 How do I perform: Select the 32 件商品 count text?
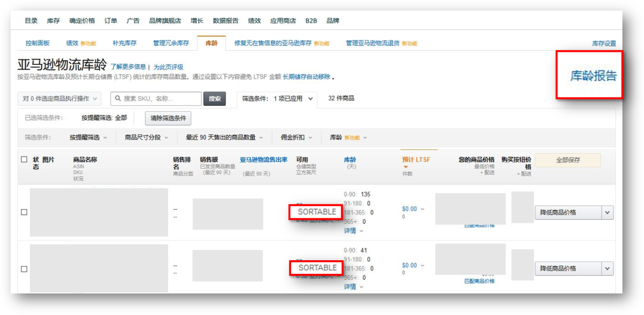(x=341, y=98)
